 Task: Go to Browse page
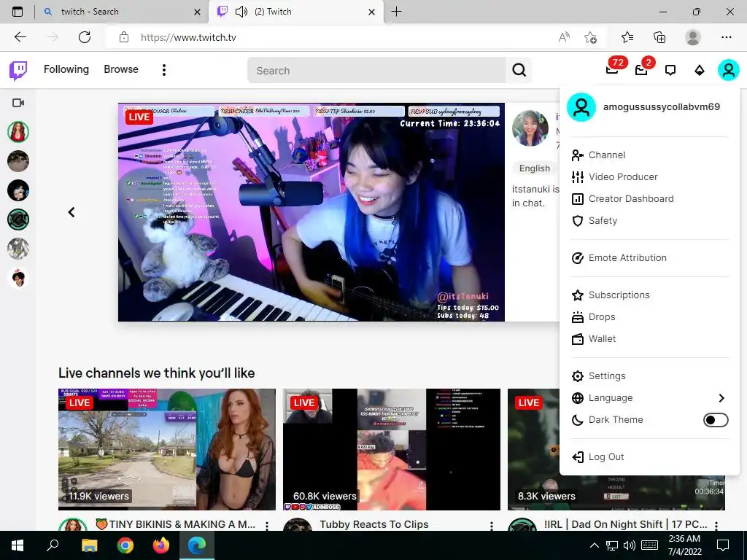[121, 69]
